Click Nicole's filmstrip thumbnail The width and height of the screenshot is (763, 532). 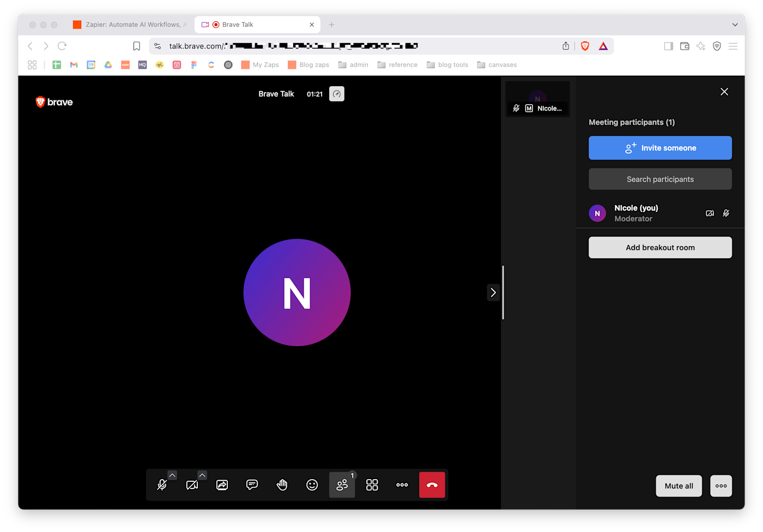pos(538,99)
